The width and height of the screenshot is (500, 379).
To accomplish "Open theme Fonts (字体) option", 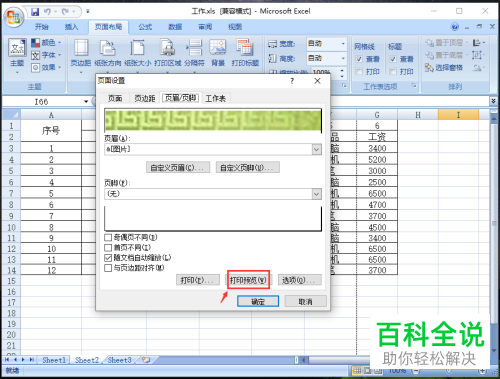I will coord(46,55).
